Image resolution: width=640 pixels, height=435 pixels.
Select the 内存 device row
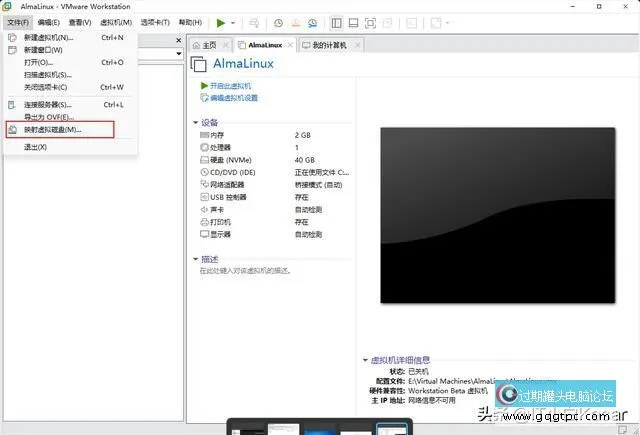(x=274, y=135)
